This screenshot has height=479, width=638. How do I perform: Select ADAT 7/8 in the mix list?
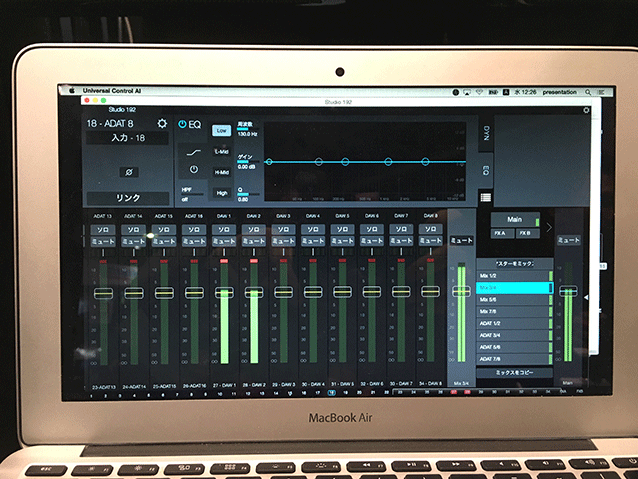pyautogui.click(x=514, y=359)
